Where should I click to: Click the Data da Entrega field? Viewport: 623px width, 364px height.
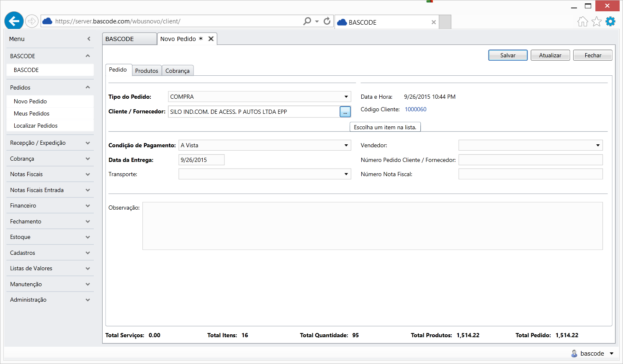coord(201,160)
